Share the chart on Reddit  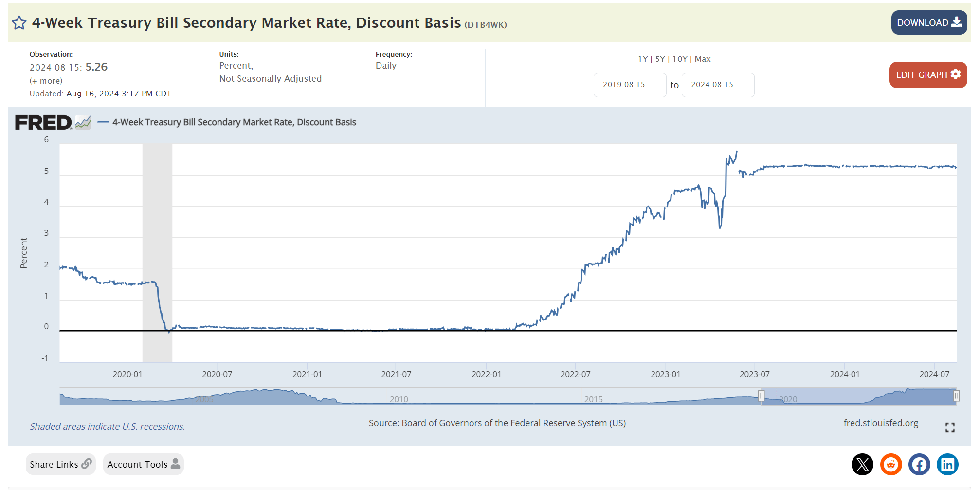click(x=891, y=464)
